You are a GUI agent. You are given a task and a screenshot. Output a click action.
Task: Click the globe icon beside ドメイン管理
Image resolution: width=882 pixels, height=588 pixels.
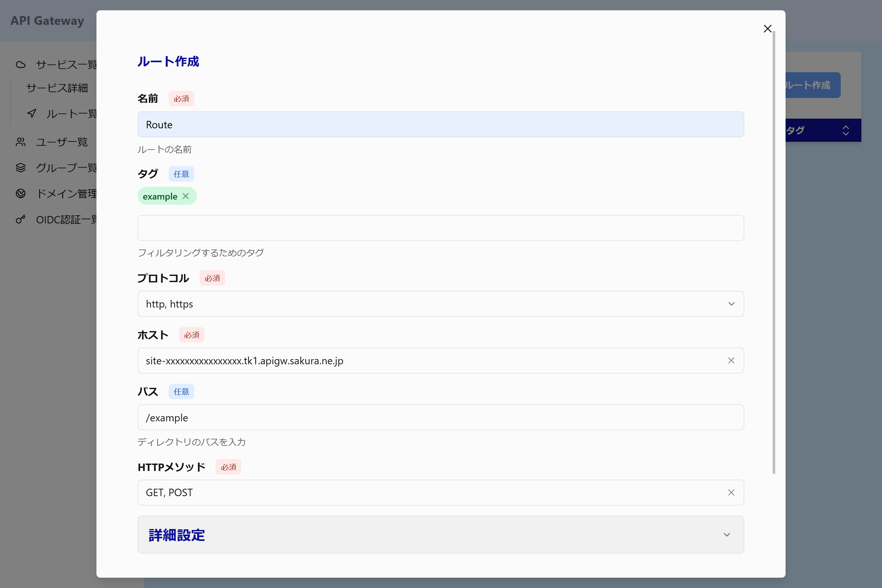pyautogui.click(x=21, y=193)
